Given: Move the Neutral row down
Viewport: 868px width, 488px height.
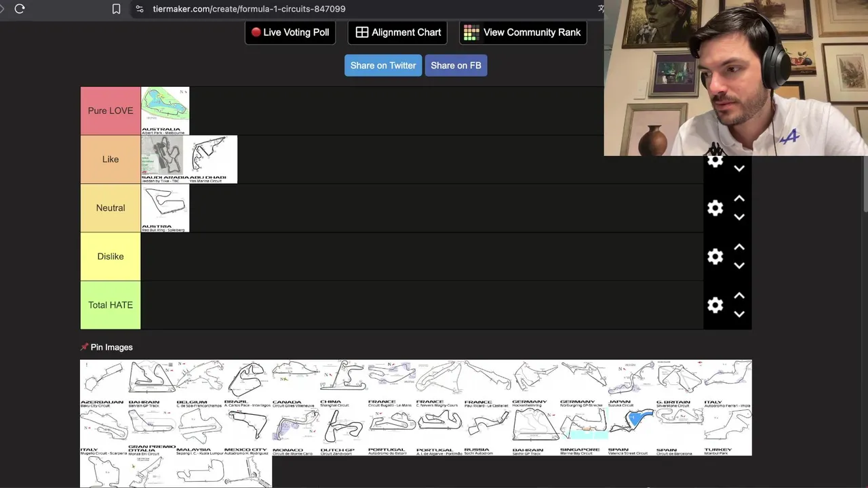Looking at the screenshot, I should click(x=739, y=217).
